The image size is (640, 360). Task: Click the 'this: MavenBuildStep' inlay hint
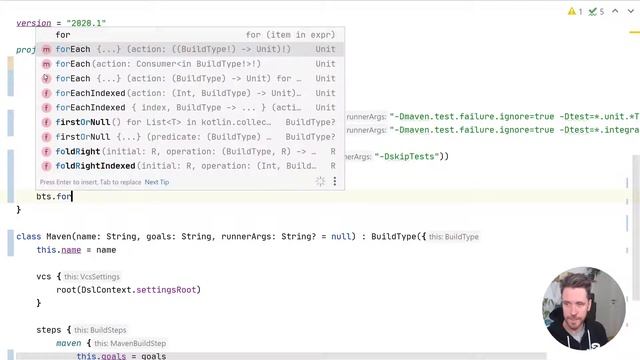point(130,344)
